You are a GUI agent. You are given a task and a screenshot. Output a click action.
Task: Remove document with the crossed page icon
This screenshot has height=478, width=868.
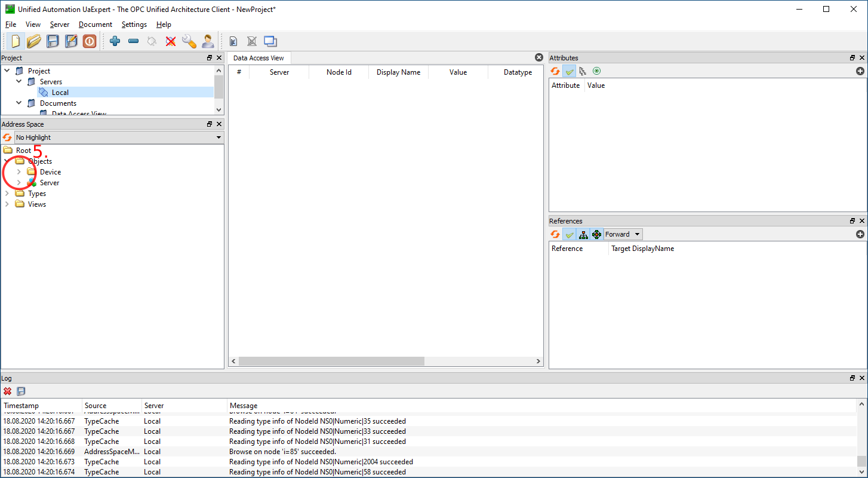[x=252, y=41]
